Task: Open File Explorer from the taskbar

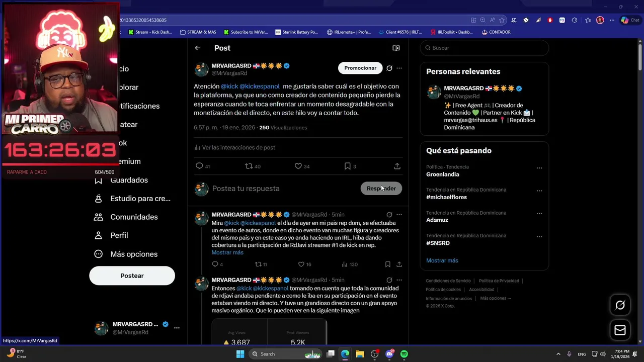Action: (x=360, y=354)
